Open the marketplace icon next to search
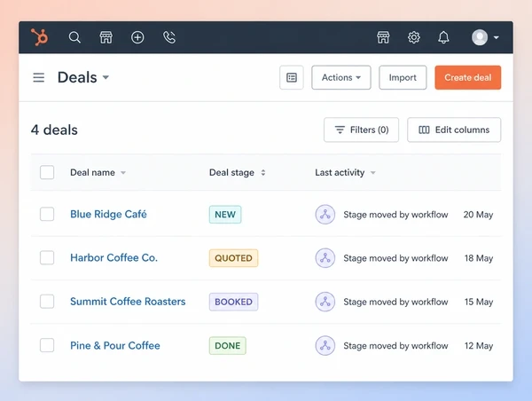 (x=106, y=37)
